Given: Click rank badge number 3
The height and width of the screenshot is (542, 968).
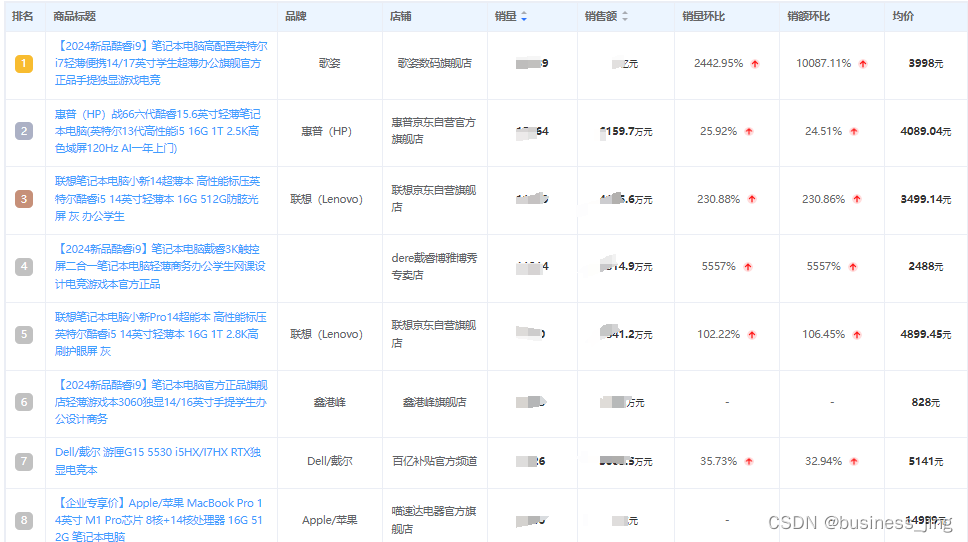Looking at the screenshot, I should 24,199.
